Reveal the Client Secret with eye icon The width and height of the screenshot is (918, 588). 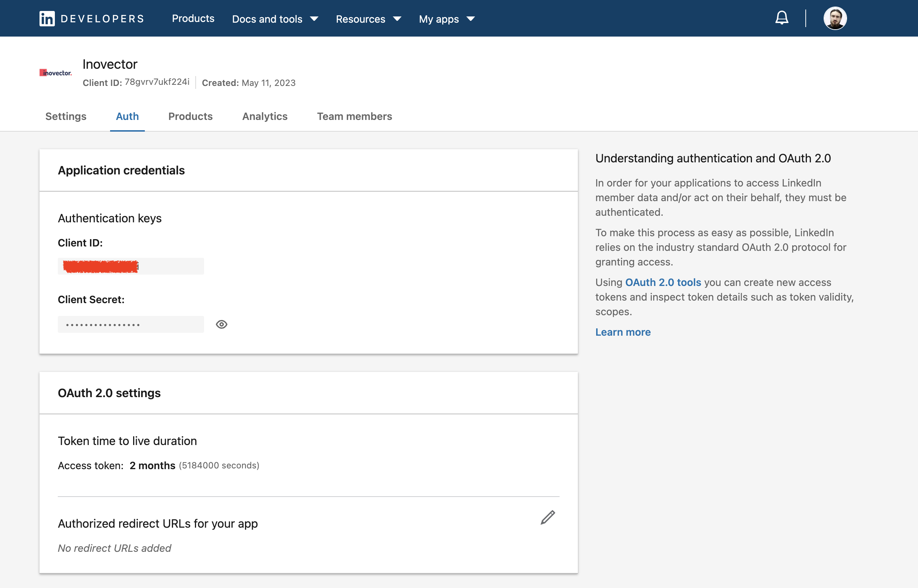pos(222,324)
